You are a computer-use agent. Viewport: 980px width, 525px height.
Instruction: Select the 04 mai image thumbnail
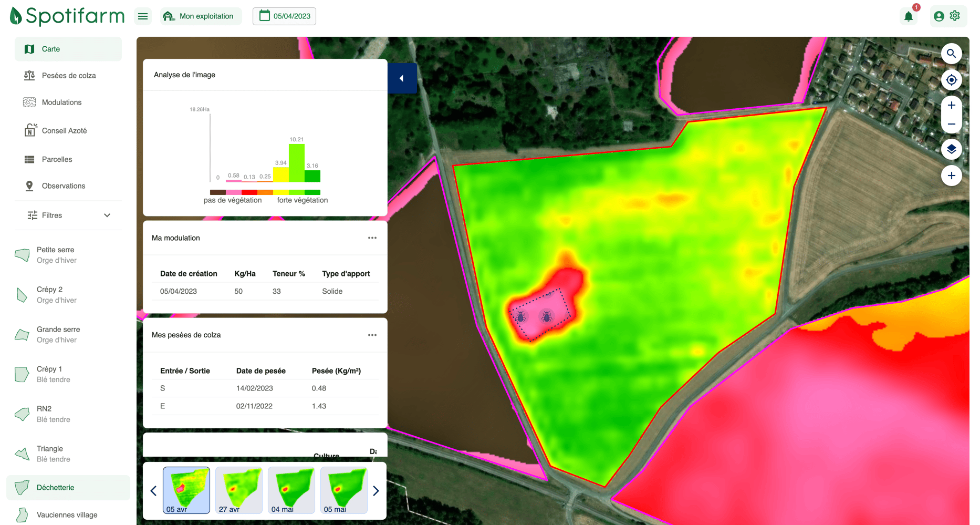pos(291,489)
